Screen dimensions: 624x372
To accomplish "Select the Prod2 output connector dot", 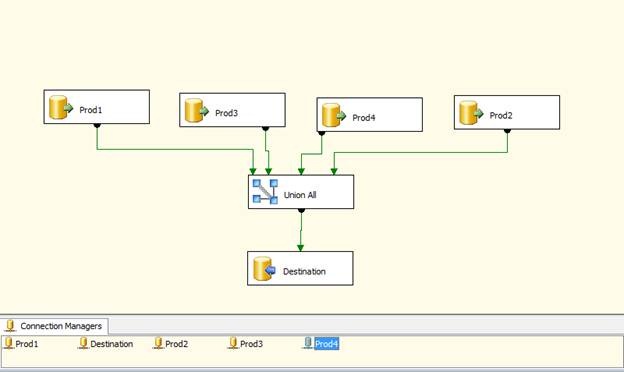I will click(x=507, y=131).
